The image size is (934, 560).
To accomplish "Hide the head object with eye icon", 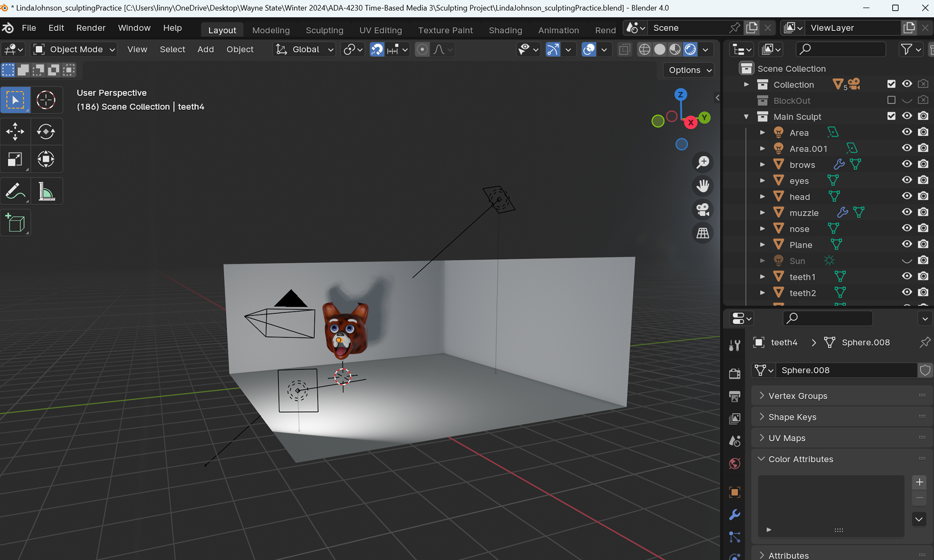I will tap(907, 196).
